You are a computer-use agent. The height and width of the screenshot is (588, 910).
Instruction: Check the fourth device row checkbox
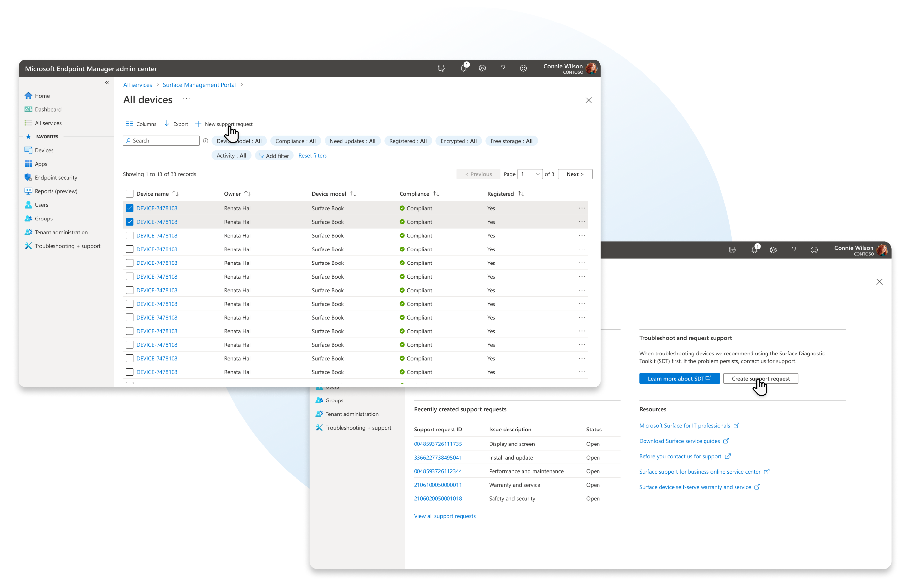(x=129, y=249)
